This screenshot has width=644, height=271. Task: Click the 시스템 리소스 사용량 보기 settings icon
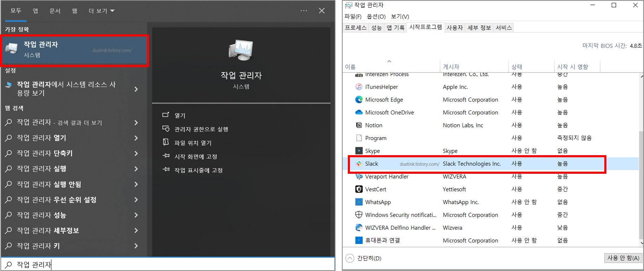point(9,85)
